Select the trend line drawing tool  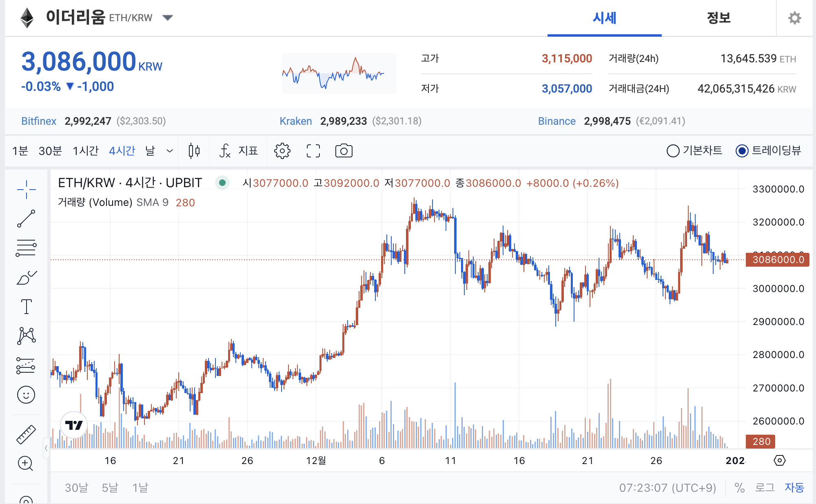coord(26,219)
